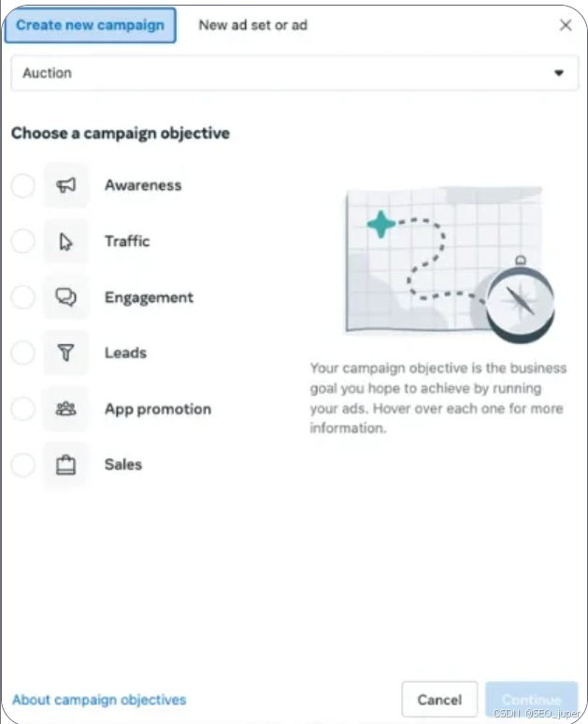Choose the Traffic objective radio button
This screenshot has height=724, width=588.
tap(22, 241)
